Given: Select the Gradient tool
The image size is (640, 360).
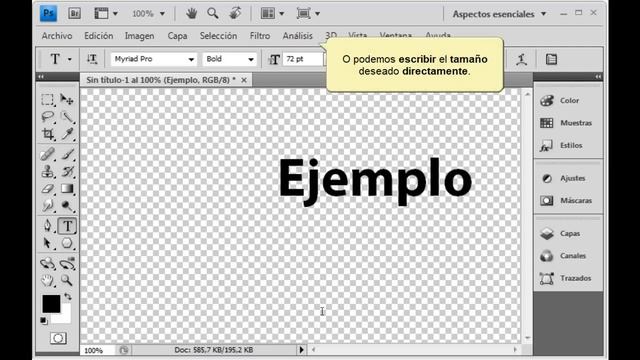Looking at the screenshot, I should [67, 189].
